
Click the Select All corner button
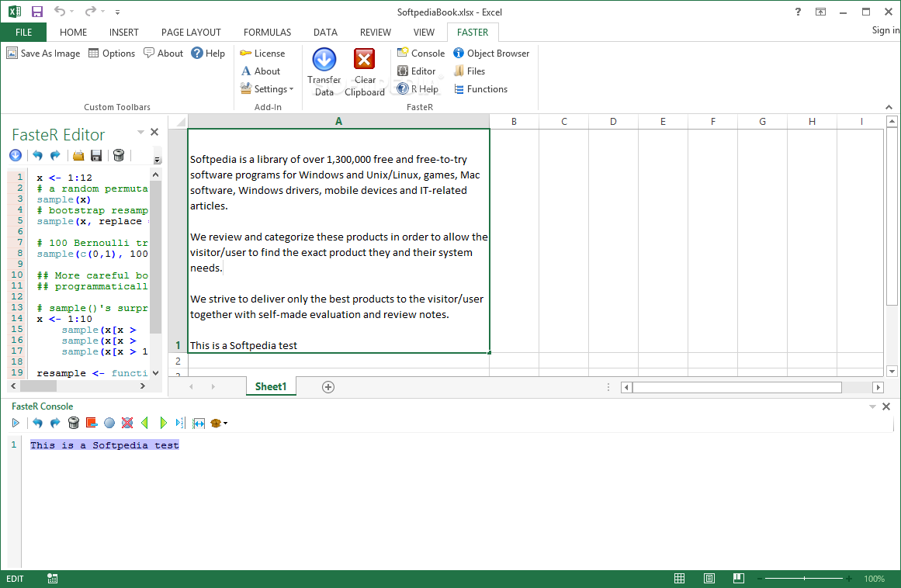click(x=178, y=121)
